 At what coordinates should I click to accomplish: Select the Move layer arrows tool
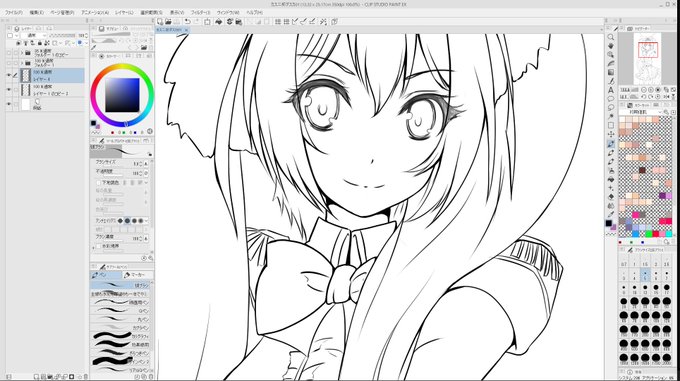[x=611, y=134]
